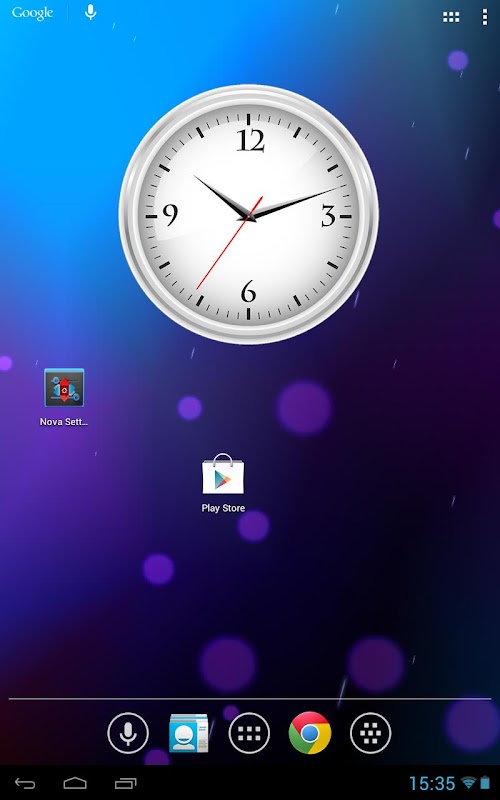Tap the Play Store text label

(x=223, y=508)
